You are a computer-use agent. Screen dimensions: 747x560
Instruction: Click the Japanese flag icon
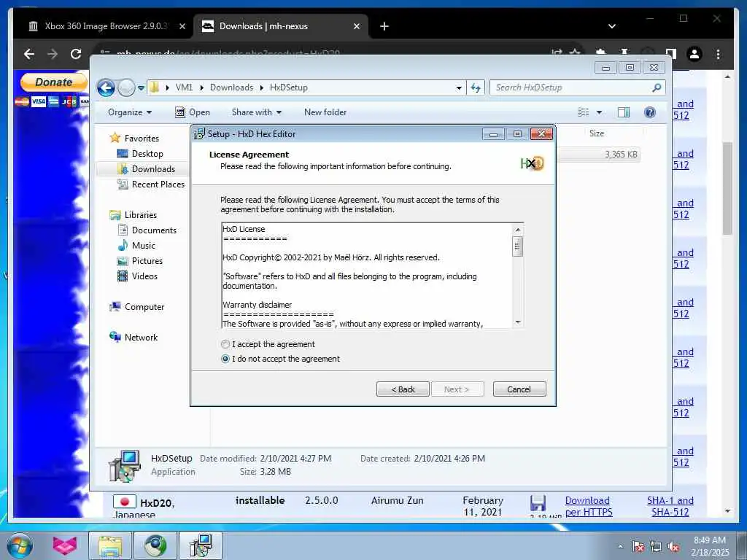[125, 502]
